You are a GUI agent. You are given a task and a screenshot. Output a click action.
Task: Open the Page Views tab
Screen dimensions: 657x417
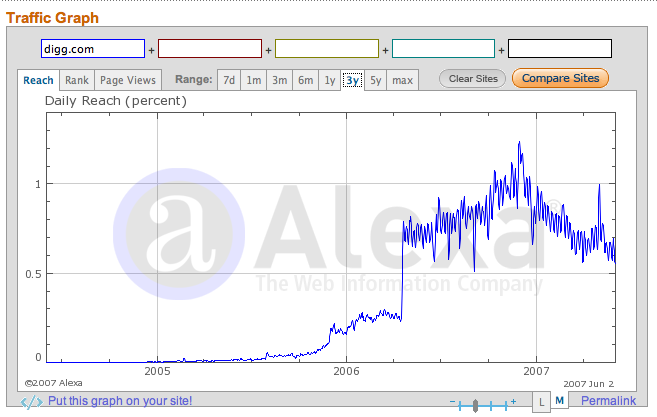[x=128, y=80]
